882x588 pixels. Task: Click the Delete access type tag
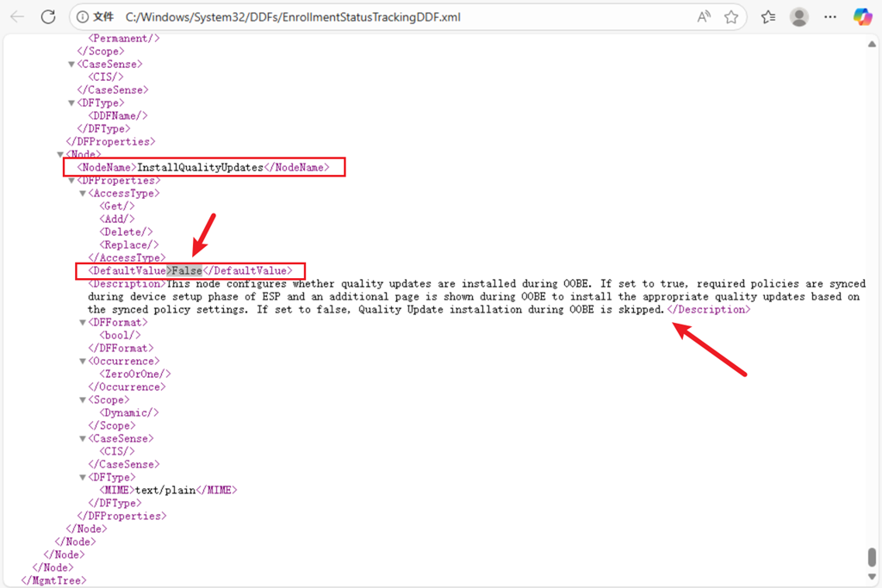pos(126,232)
